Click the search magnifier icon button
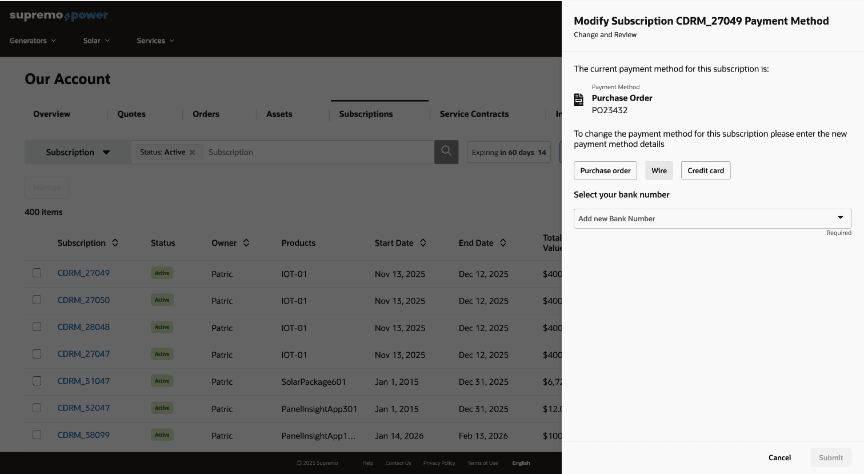The height and width of the screenshot is (474, 864). [x=446, y=152]
